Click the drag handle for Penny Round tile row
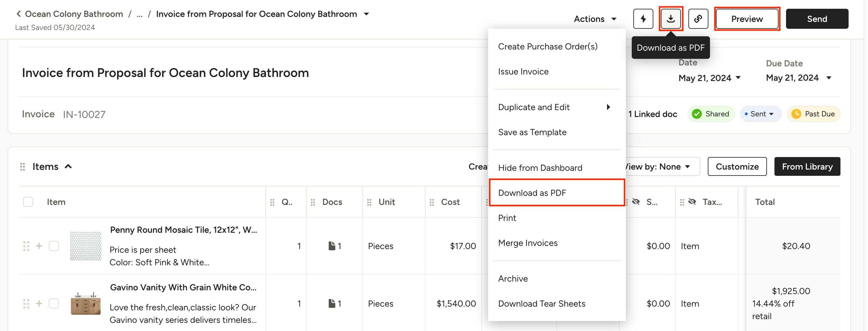Image resolution: width=868 pixels, height=331 pixels. coord(26,246)
